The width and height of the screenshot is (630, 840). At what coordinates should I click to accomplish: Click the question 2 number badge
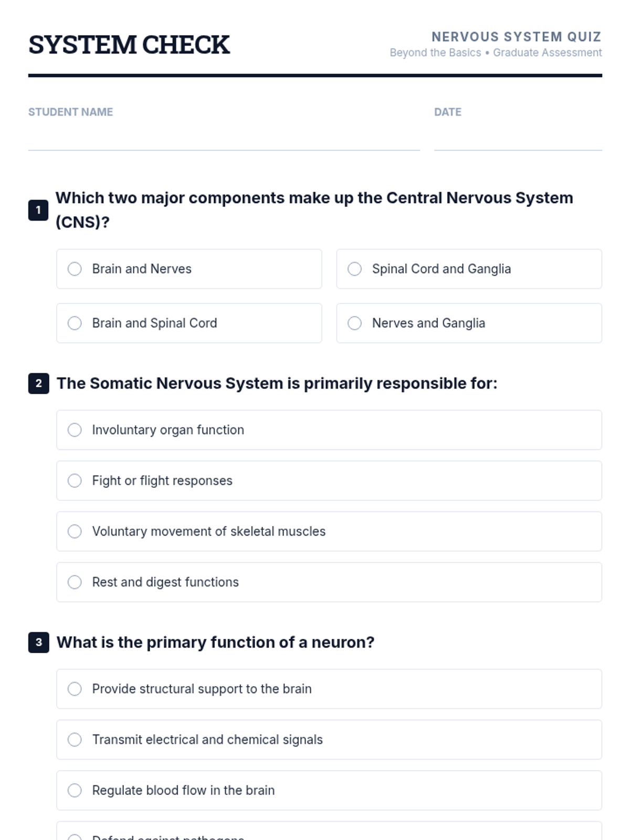38,383
